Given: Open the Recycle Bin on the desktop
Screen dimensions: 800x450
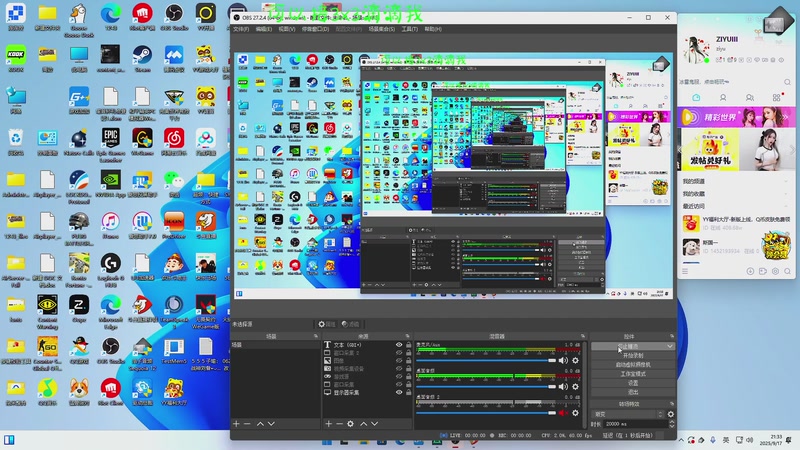Looking at the screenshot, I should (x=16, y=142).
